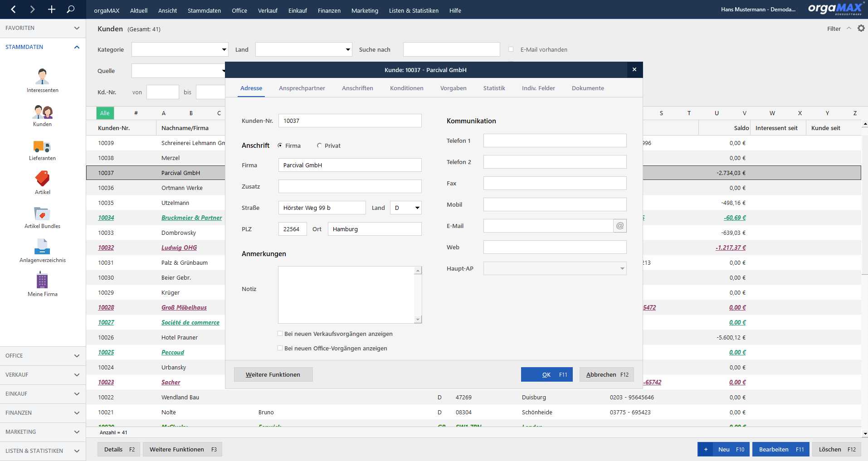This screenshot has width=868, height=461.
Task: Open the Finanzen menu
Action: [329, 10]
